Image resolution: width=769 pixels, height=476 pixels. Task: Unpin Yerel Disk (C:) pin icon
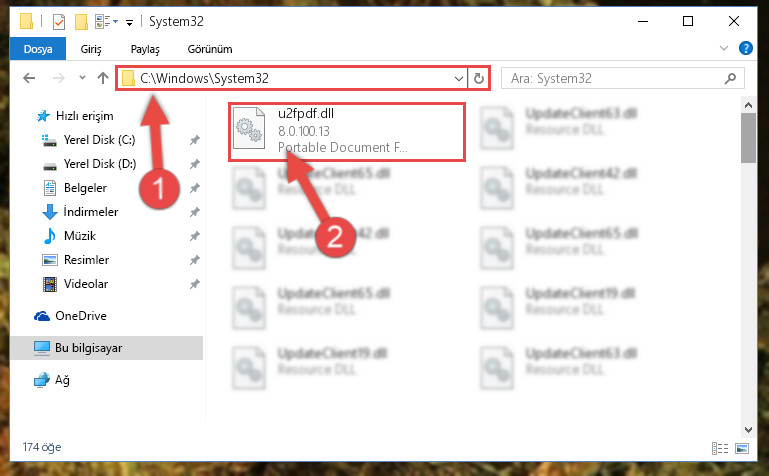(195, 140)
